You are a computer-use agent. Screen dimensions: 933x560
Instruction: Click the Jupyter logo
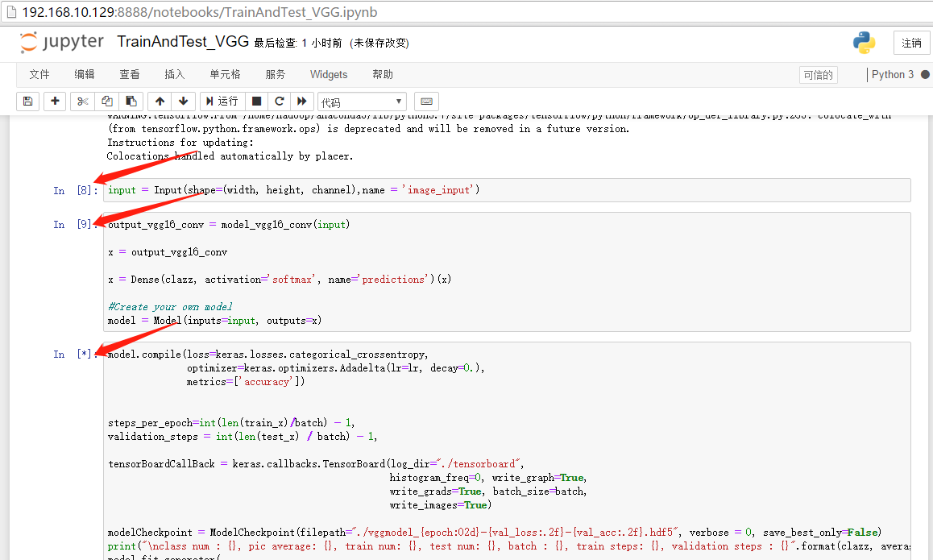click(61, 42)
